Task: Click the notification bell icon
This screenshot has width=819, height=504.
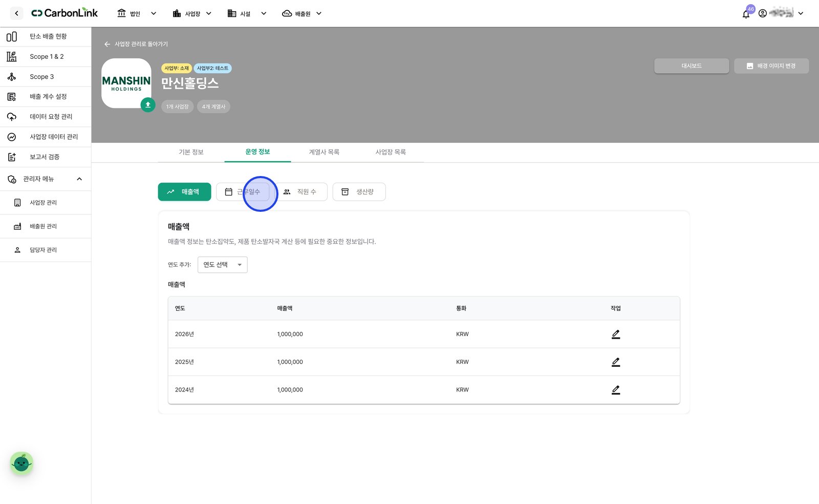Action: tap(746, 14)
